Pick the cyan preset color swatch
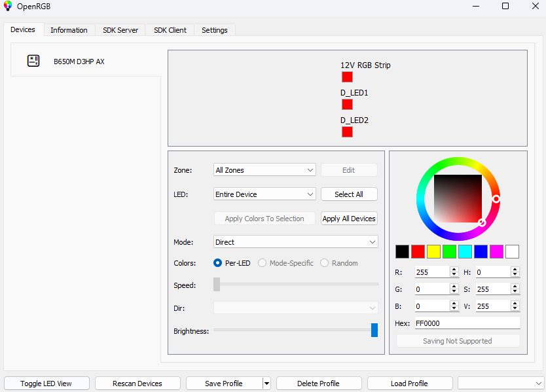The width and height of the screenshot is (546, 392). pyautogui.click(x=465, y=251)
